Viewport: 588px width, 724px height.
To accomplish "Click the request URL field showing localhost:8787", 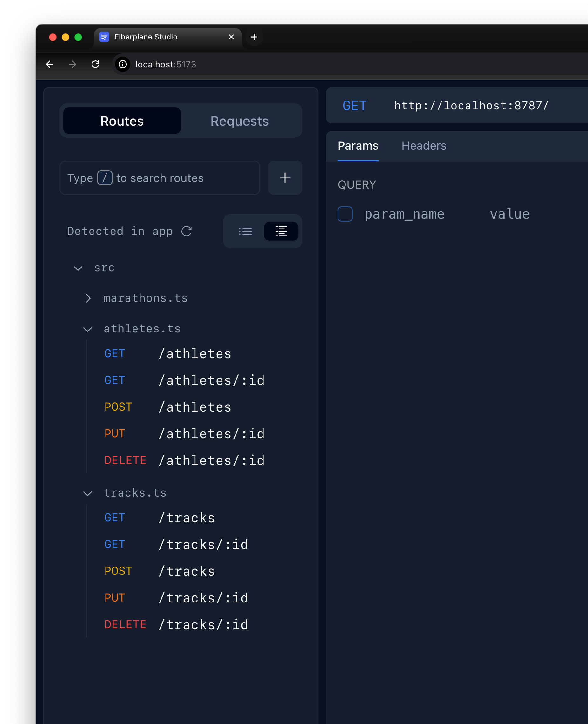I will point(470,105).
